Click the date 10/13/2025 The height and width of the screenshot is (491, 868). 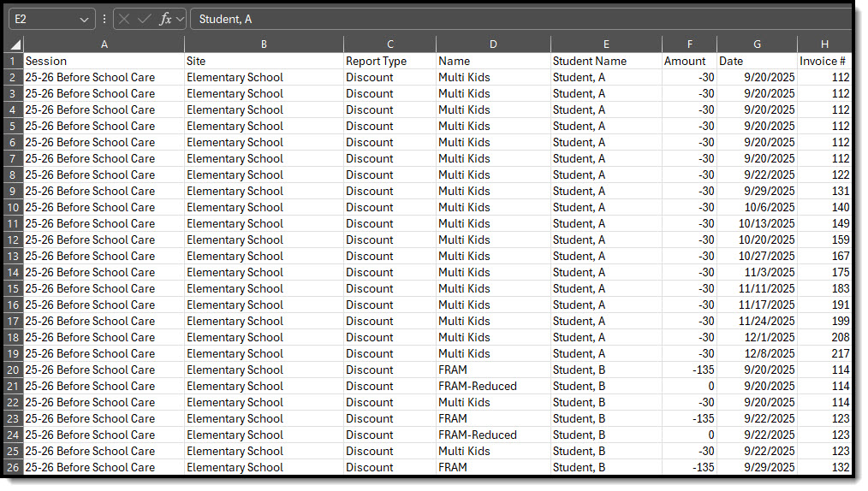pos(757,223)
